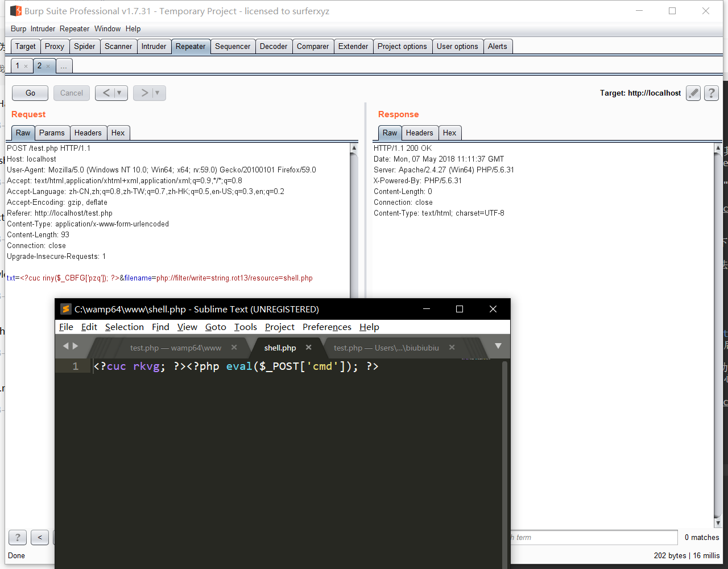The width and height of the screenshot is (728, 569).
Task: Open the Intruder menu in menu bar
Action: (43, 28)
